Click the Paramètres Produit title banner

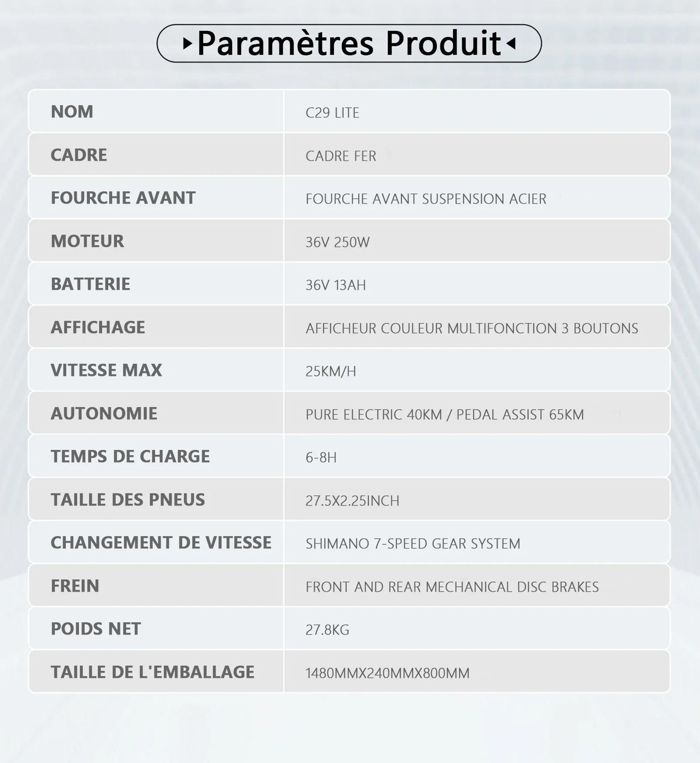pos(349,43)
